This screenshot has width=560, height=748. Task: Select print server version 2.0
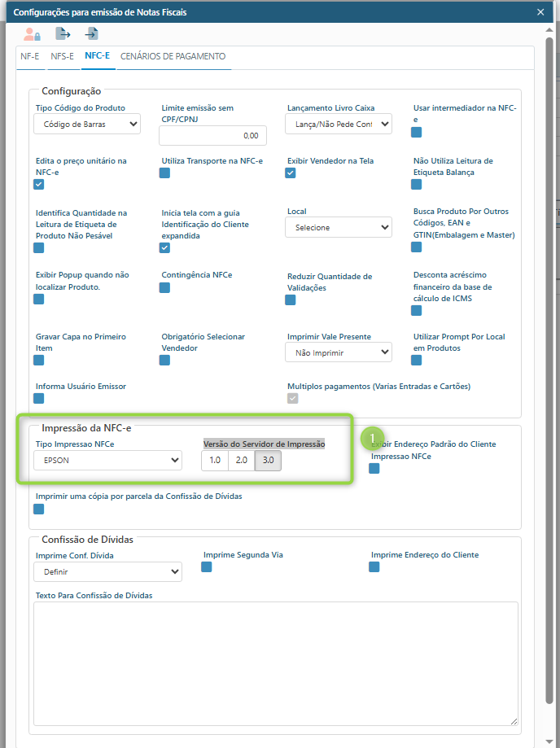point(241,461)
